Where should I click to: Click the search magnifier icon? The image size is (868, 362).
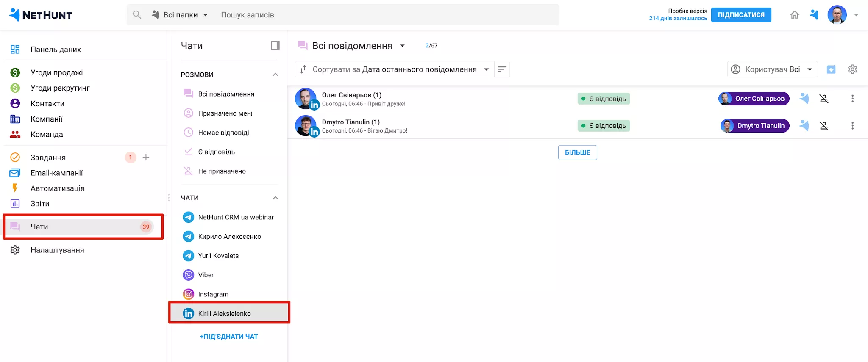137,15
